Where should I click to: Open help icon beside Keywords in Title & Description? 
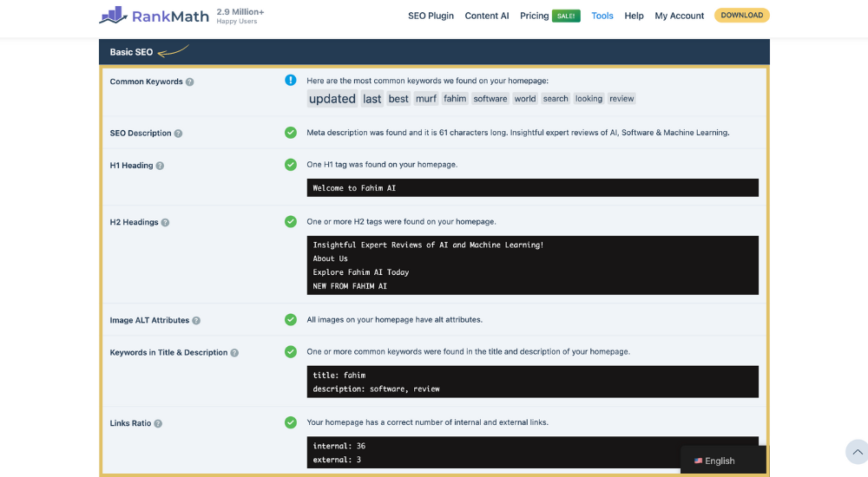click(234, 352)
